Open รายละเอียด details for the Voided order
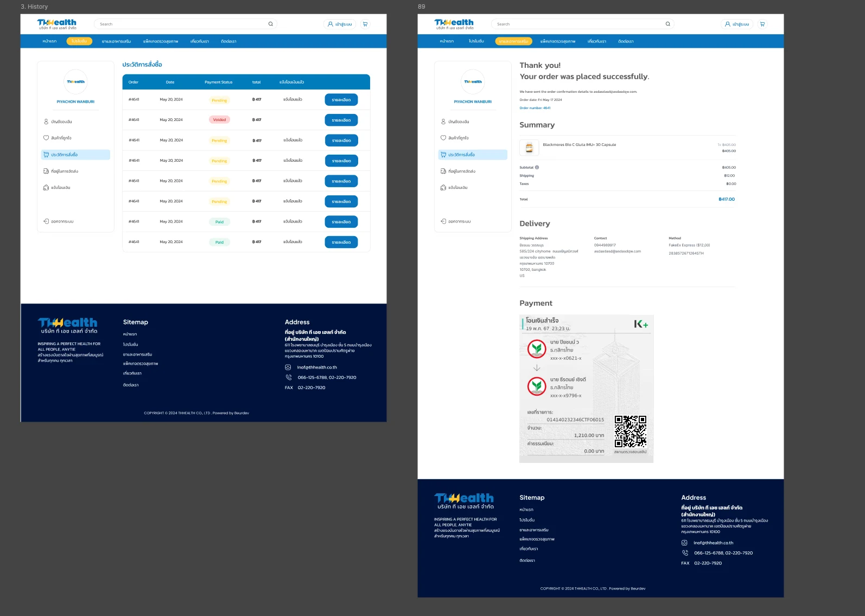This screenshot has width=865, height=616. [341, 120]
